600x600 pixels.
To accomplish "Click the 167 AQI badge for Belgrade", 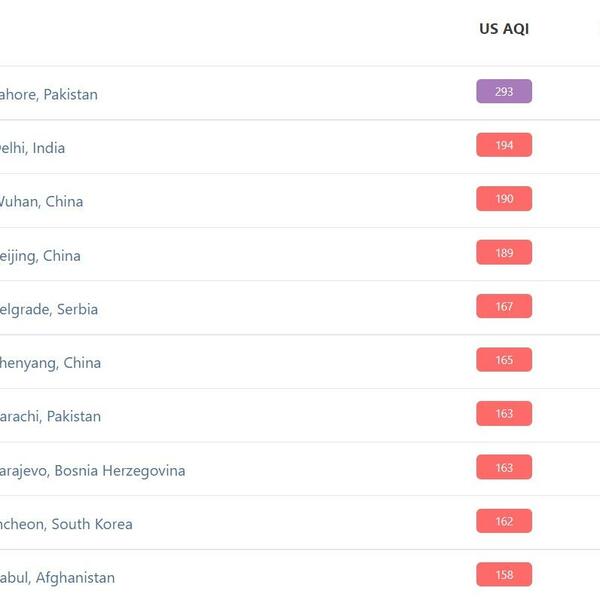I will coord(504,307).
